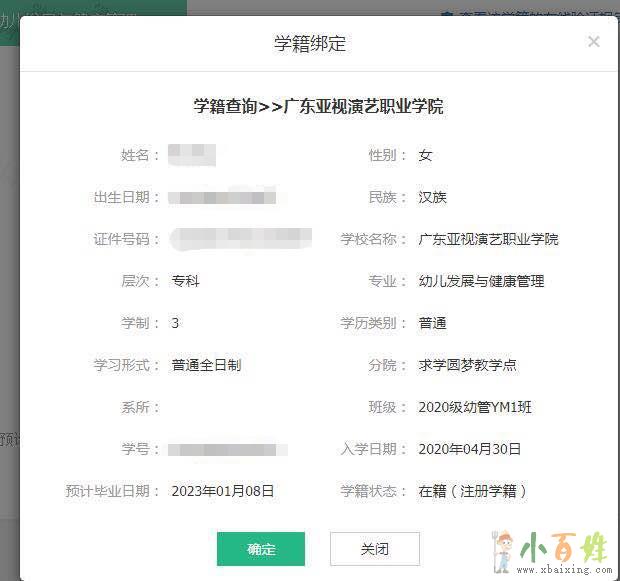Click the 分院 value 求学圆梦教学点
This screenshot has width=620, height=581.
pyautogui.click(x=467, y=365)
